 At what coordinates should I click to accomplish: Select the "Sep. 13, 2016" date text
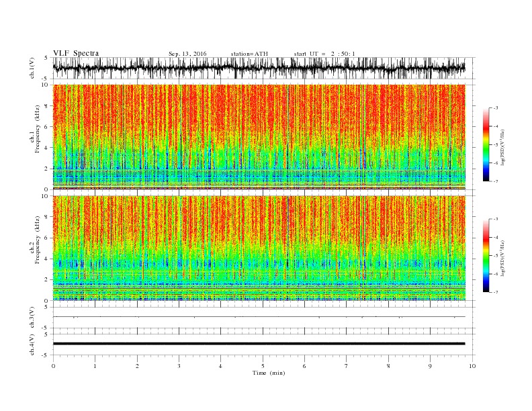click(x=187, y=54)
